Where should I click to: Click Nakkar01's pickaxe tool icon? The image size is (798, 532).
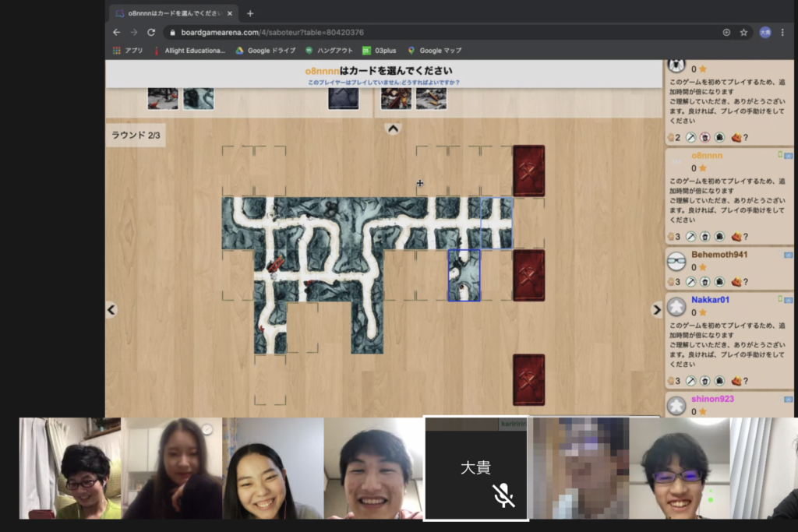tap(690, 381)
